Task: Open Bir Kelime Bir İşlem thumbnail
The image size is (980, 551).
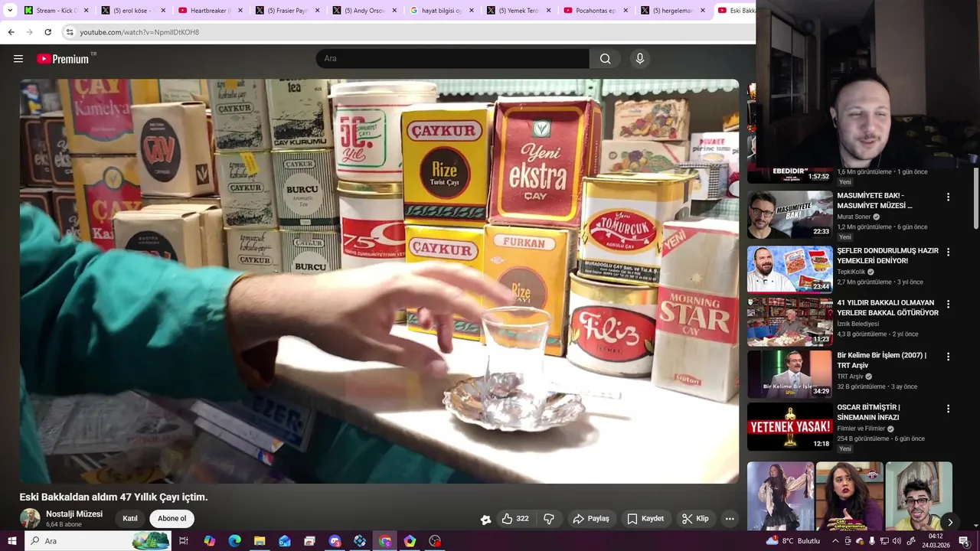Action: 789,374
